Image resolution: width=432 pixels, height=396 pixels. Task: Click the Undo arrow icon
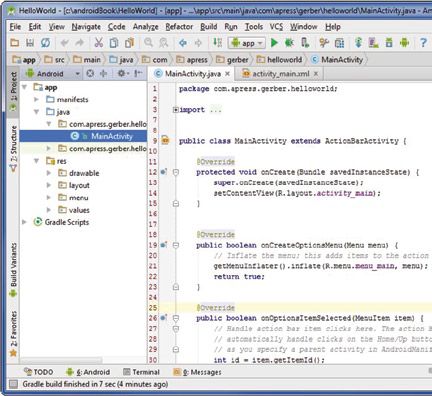(65, 43)
